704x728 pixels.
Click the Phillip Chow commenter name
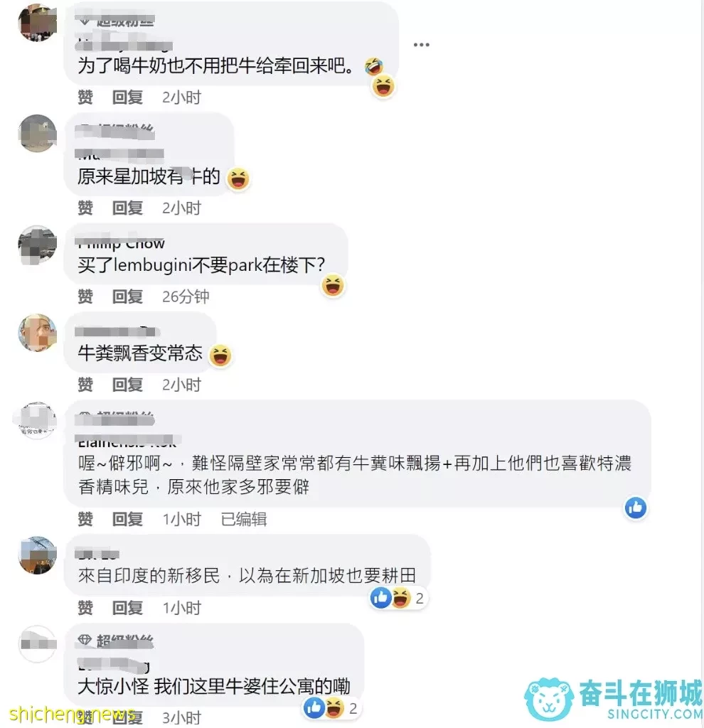click(x=121, y=243)
